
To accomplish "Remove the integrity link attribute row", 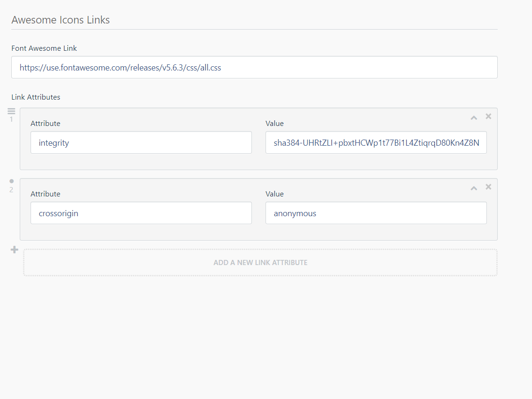I will [x=488, y=116].
